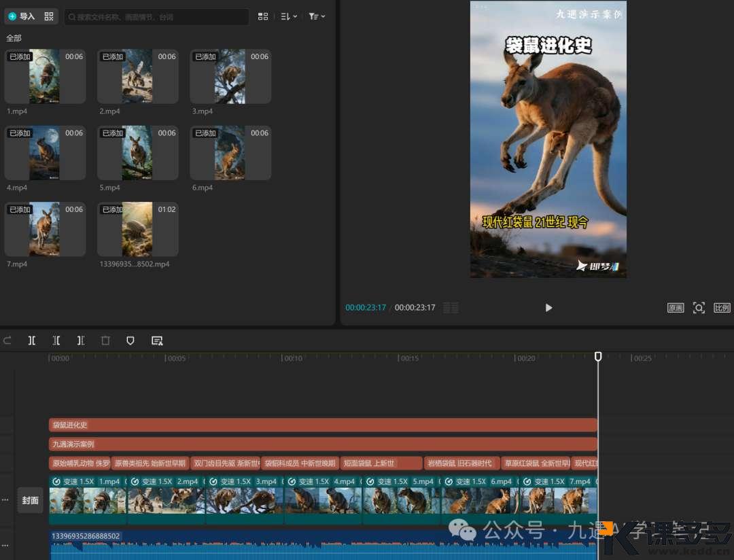Select the 全部 category tab

[14, 38]
